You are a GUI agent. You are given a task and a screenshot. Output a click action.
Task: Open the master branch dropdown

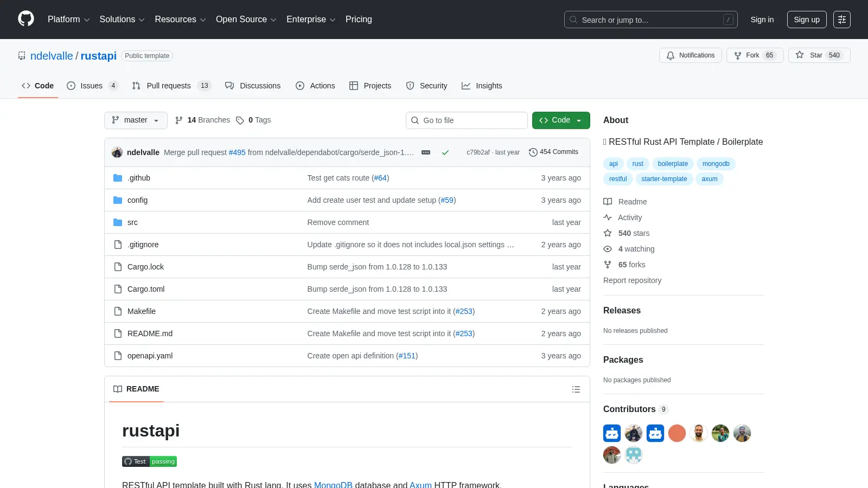(x=136, y=120)
